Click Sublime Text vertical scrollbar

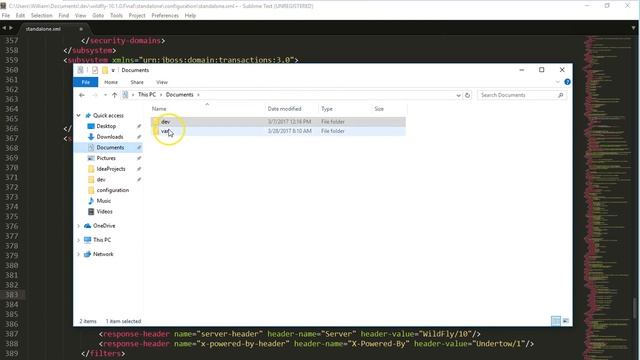[636, 308]
